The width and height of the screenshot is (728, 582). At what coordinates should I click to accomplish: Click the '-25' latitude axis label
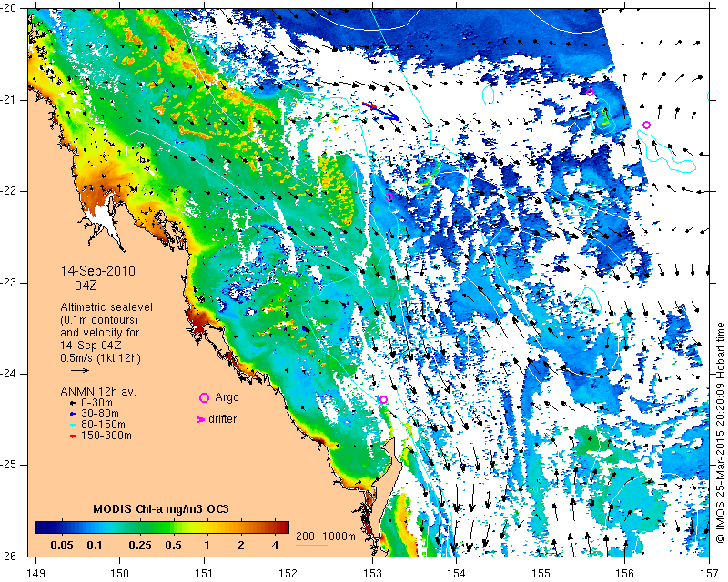coord(8,465)
